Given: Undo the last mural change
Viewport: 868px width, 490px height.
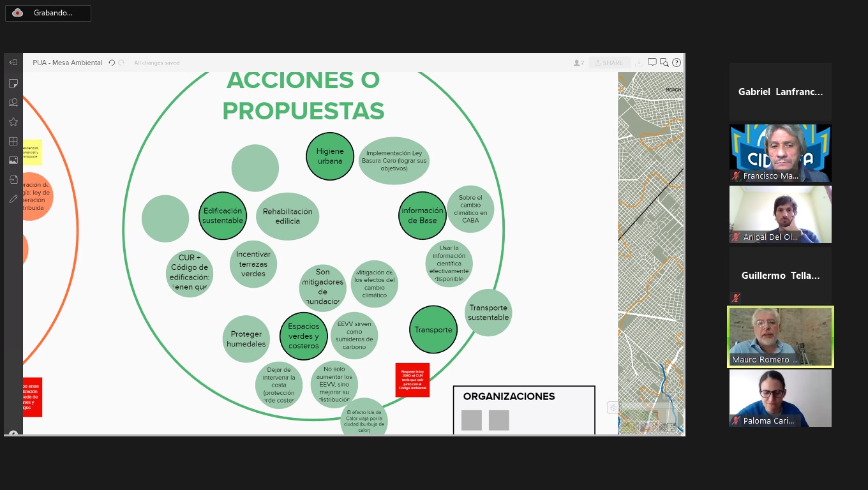Looking at the screenshot, I should pyautogui.click(x=111, y=63).
